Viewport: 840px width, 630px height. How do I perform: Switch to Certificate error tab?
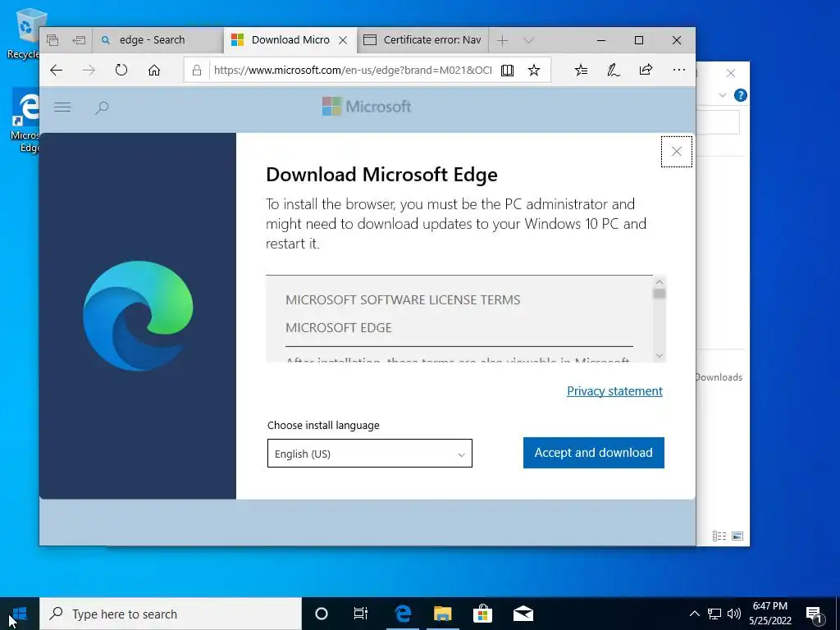[x=422, y=40]
